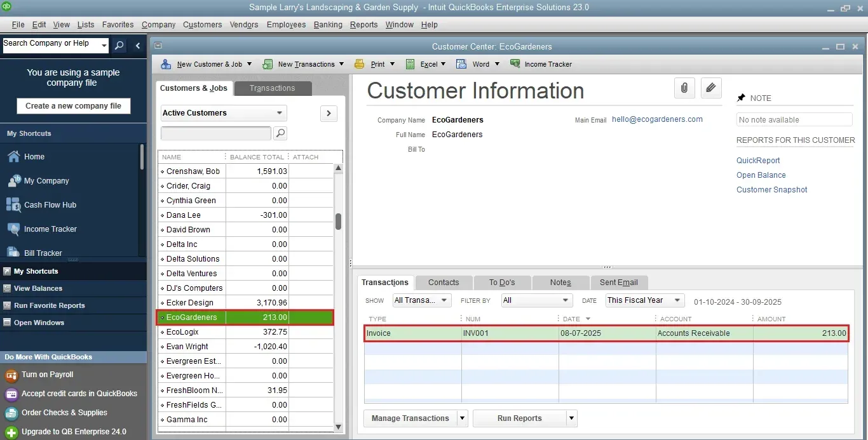Screen dimensions: 868x440
Task: Click Order Checks & Supplies
Action: click(x=64, y=413)
